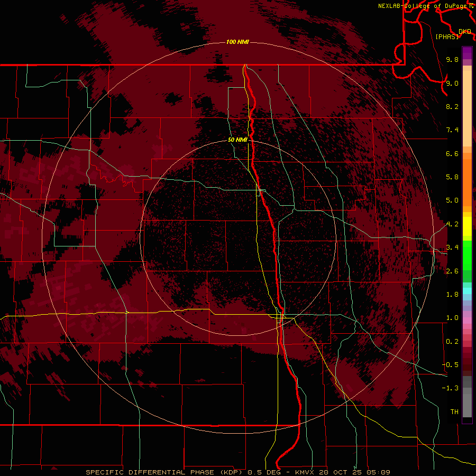Screen dimensions: 476x476
Task: Click the 5.0 value on the scale
Action: point(452,200)
